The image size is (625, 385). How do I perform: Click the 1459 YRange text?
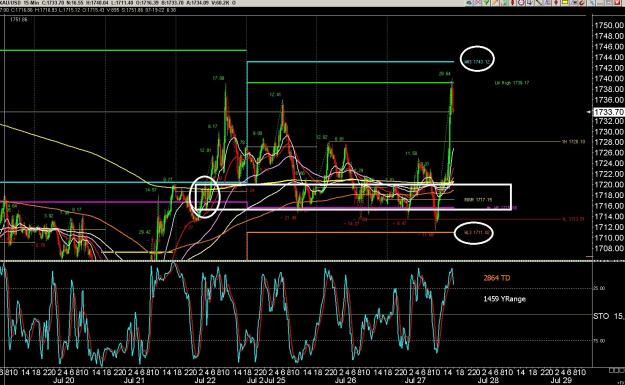point(505,299)
